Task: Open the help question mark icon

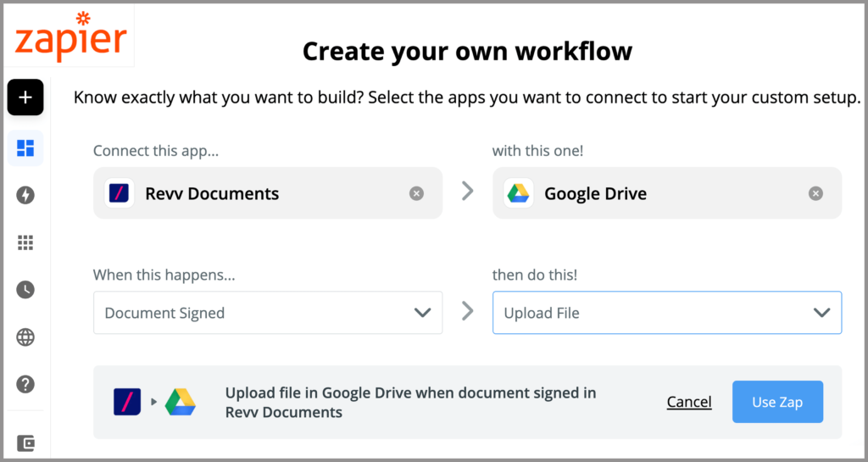Action: 25,384
